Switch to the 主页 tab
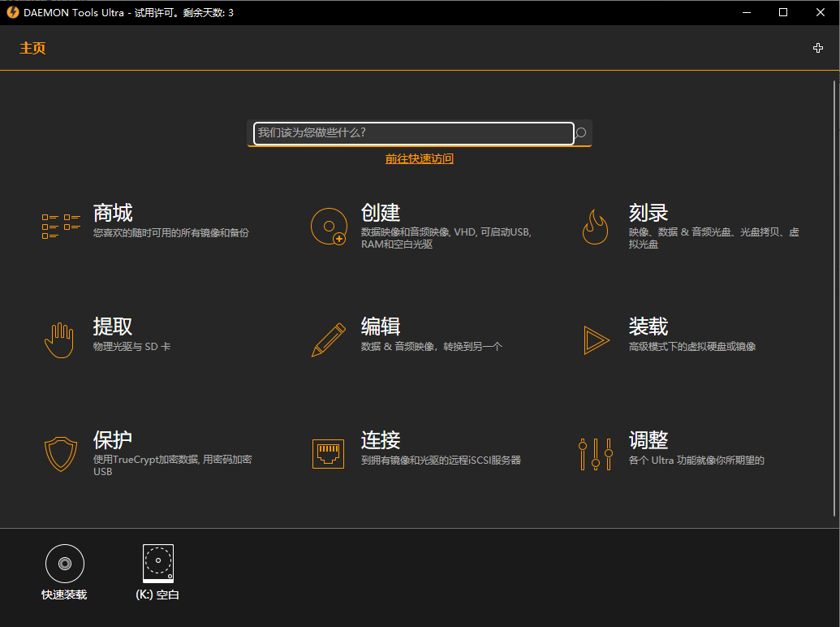The width and height of the screenshot is (840, 627). [32, 48]
